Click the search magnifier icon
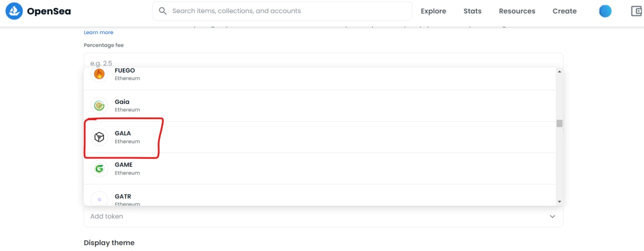644x251 pixels. 163,11
